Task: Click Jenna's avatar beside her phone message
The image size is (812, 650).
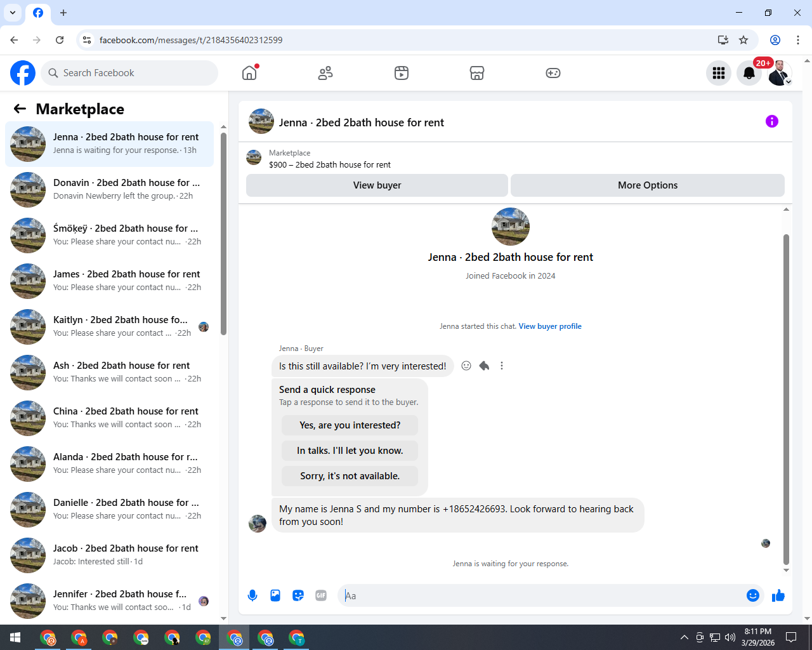Action: 258,524
